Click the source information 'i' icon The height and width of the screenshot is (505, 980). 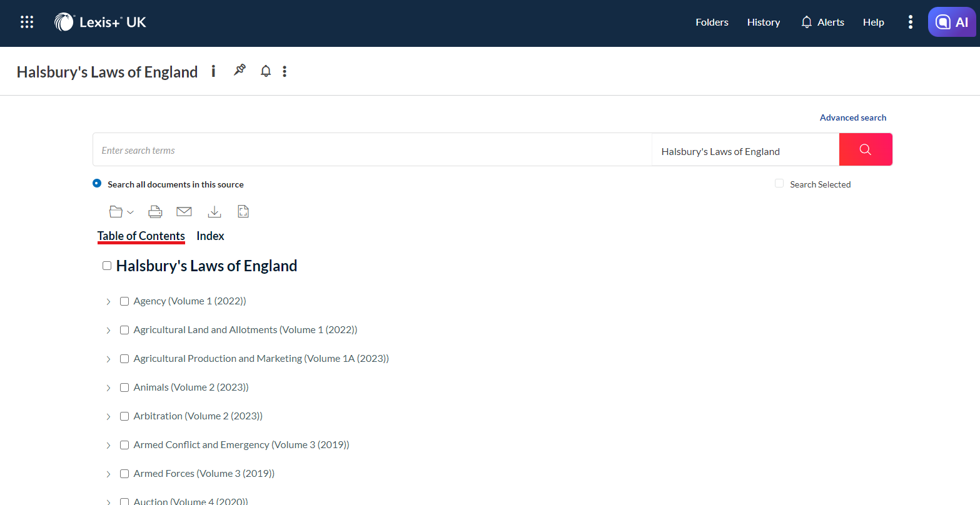pyautogui.click(x=213, y=71)
